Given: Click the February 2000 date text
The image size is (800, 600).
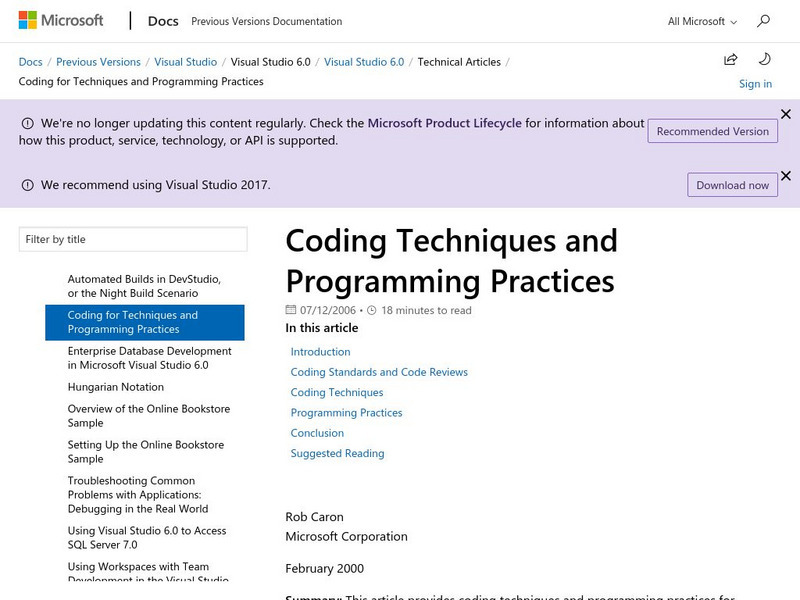Looking at the screenshot, I should point(324,568).
